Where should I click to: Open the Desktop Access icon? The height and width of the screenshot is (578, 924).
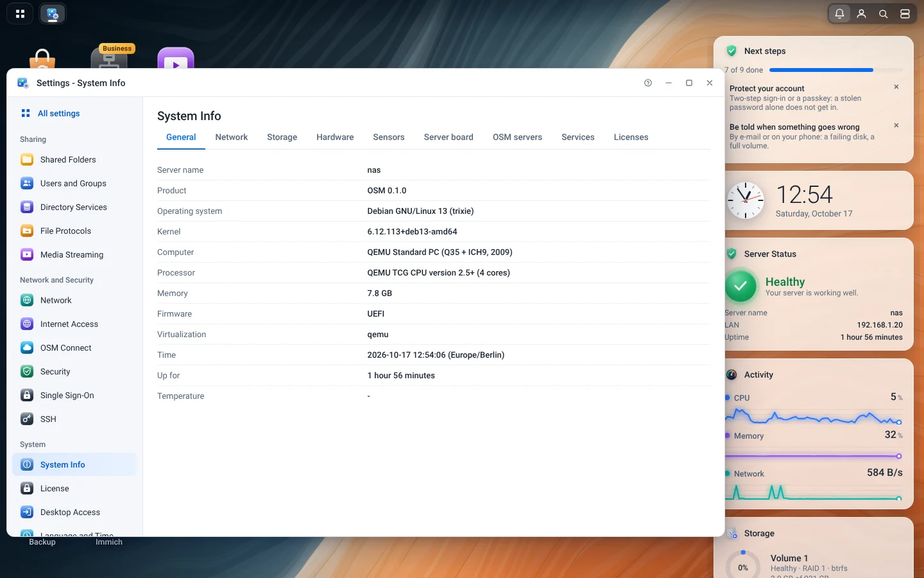coord(27,512)
